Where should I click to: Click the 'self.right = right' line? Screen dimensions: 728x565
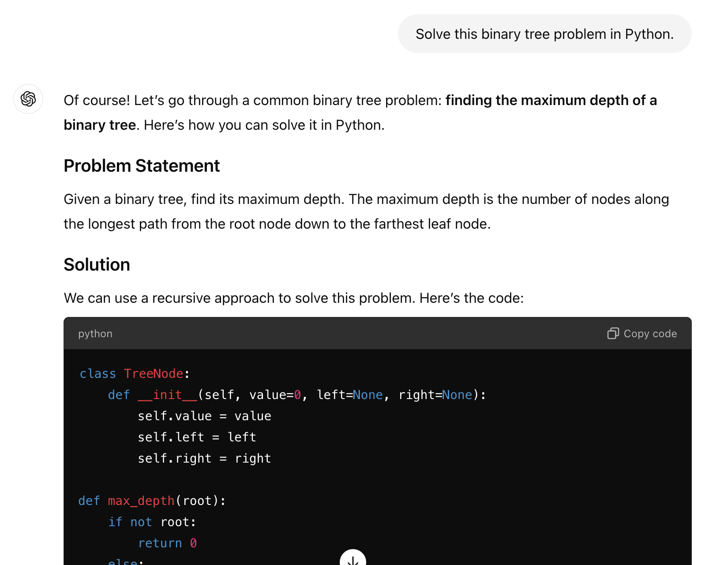tap(204, 458)
